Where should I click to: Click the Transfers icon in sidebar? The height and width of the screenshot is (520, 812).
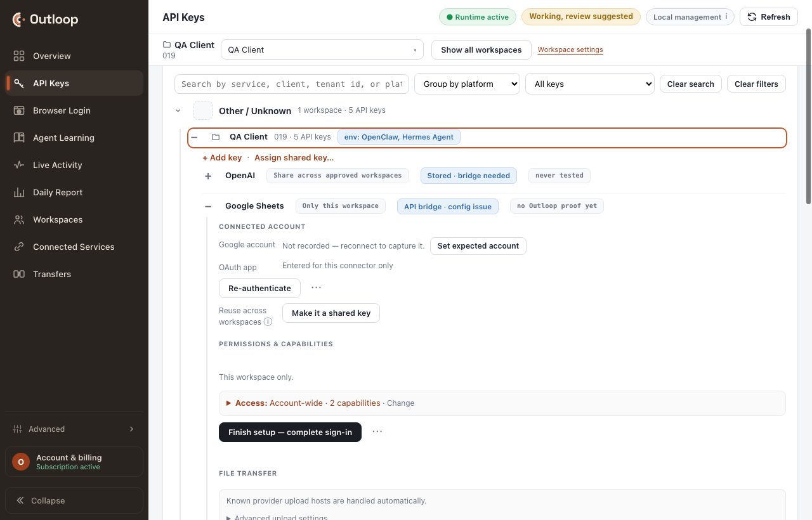(19, 274)
